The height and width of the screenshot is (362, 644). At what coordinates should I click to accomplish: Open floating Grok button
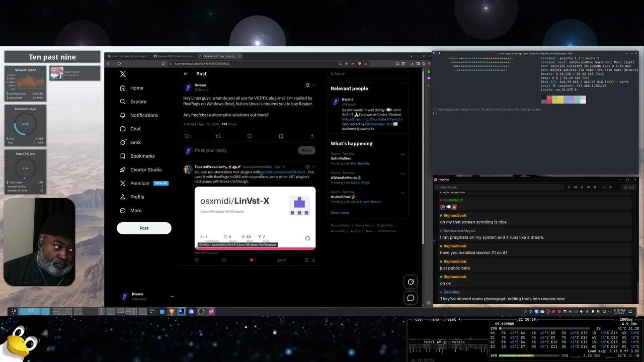pyautogui.click(x=411, y=282)
